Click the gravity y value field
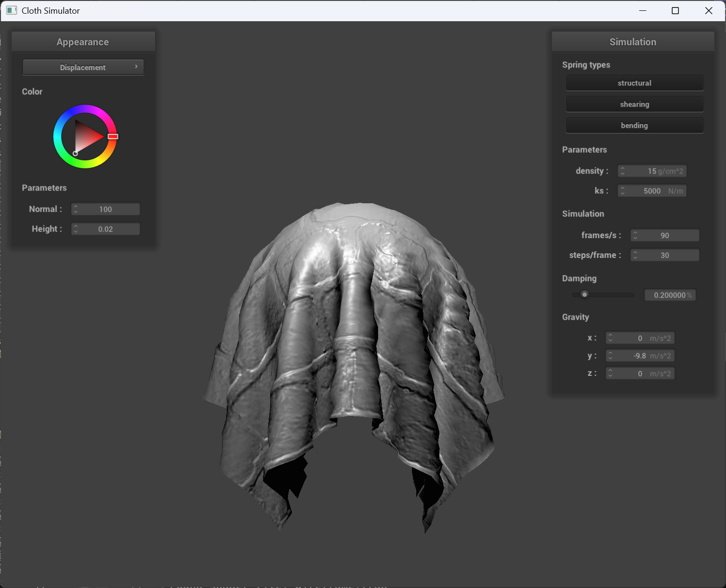This screenshot has width=726, height=588. click(640, 356)
